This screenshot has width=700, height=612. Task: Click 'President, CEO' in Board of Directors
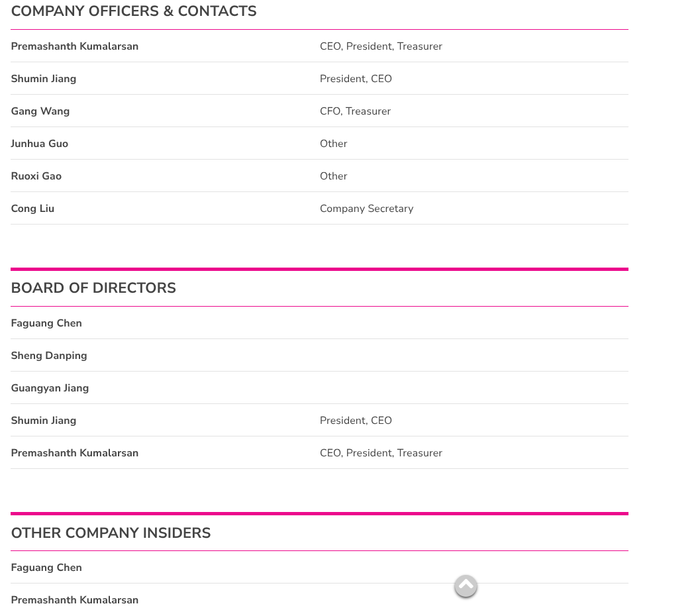coord(356,421)
